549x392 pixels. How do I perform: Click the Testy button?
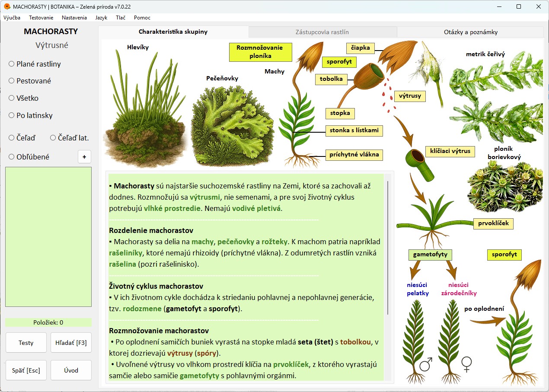(26, 343)
